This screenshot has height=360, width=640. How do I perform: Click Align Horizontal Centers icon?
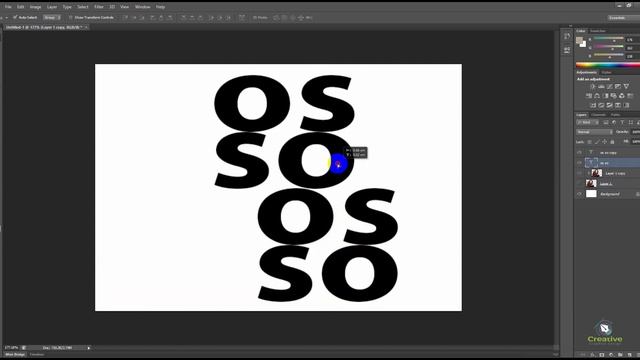pos(161,18)
